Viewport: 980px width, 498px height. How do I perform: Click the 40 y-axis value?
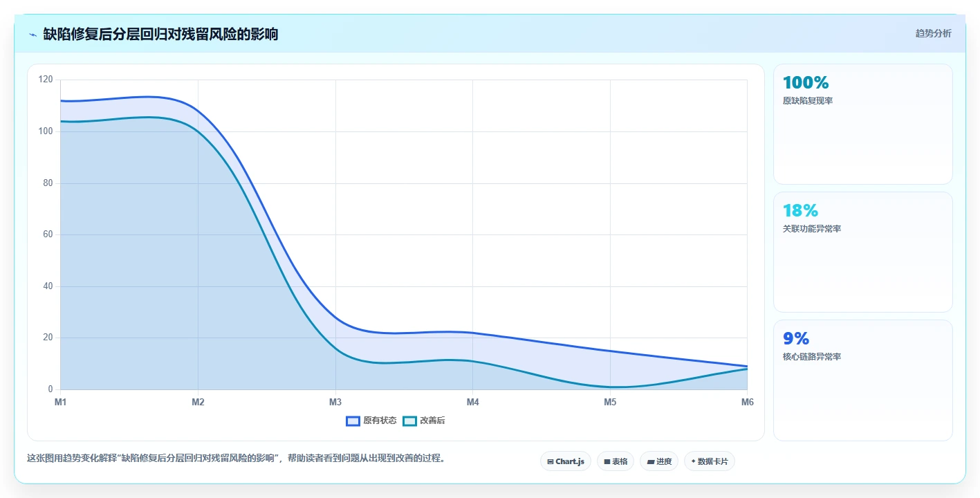(x=48, y=286)
